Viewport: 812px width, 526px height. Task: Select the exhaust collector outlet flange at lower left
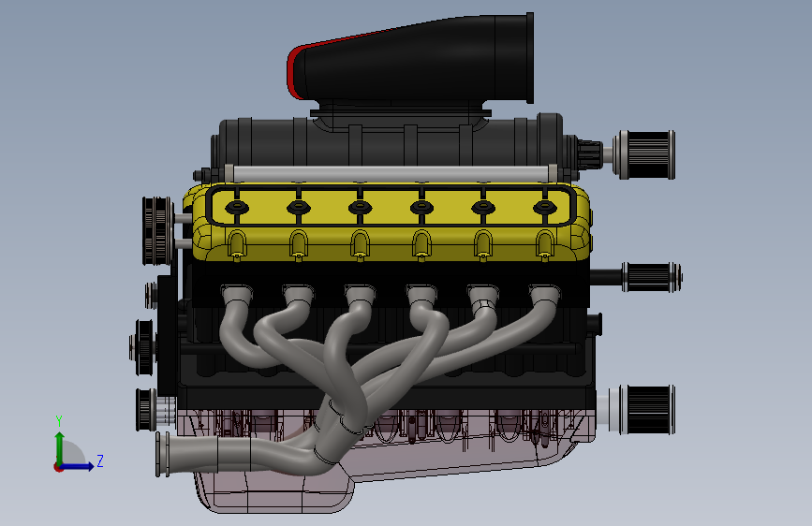click(x=162, y=454)
